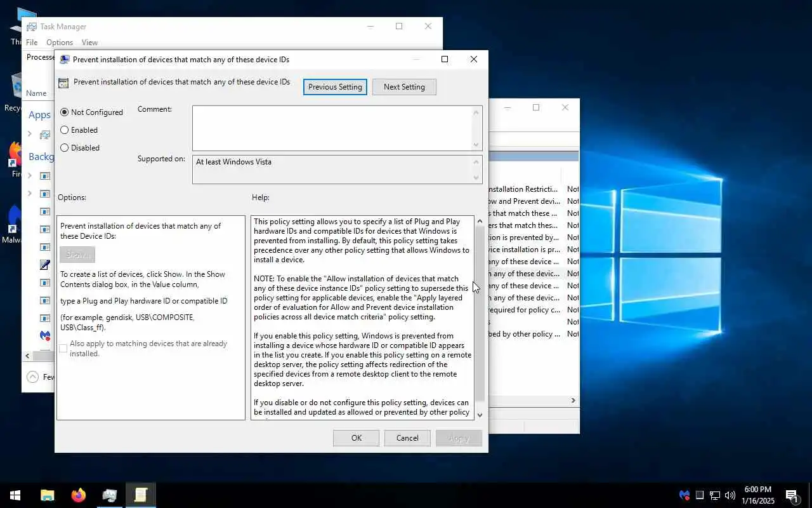This screenshot has height=508, width=812.
Task: Click the Fewer details circle arrow icon
Action: tap(32, 377)
